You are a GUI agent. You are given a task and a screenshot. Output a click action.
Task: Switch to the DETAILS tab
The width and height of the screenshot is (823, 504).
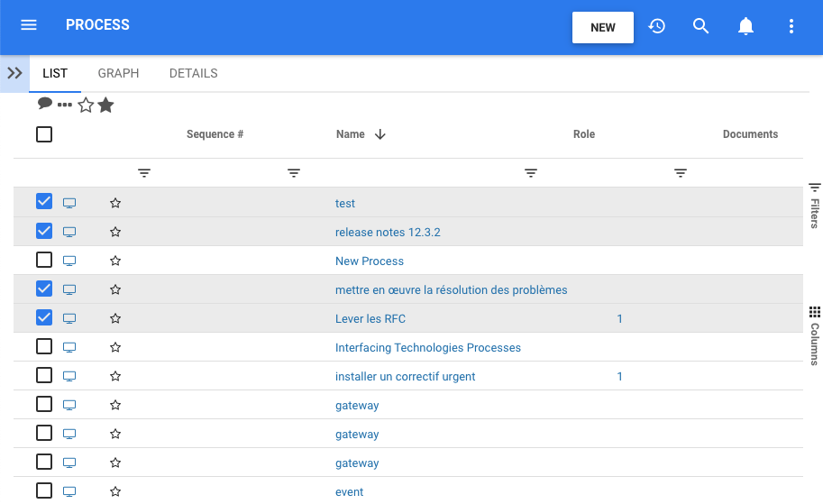[193, 73]
